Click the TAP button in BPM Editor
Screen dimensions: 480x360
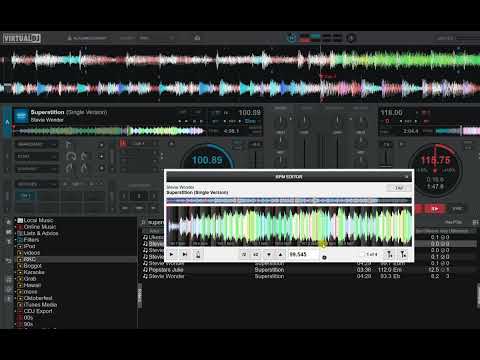399,188
